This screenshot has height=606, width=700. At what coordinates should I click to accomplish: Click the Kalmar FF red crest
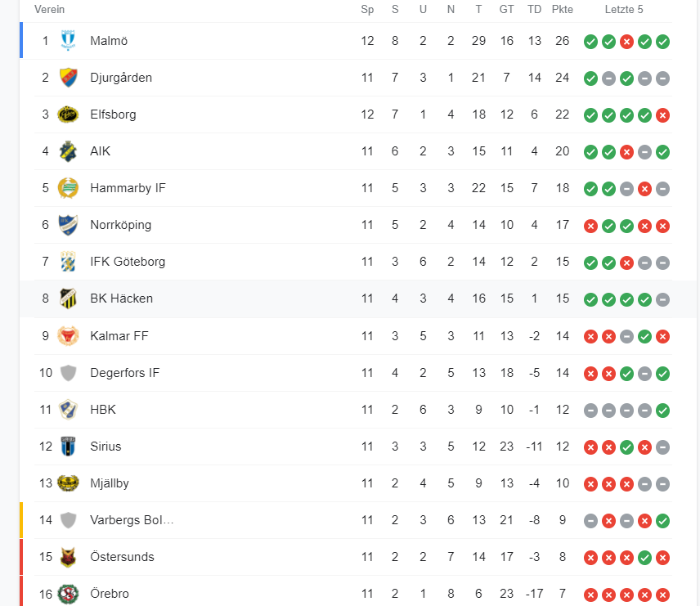pos(68,336)
